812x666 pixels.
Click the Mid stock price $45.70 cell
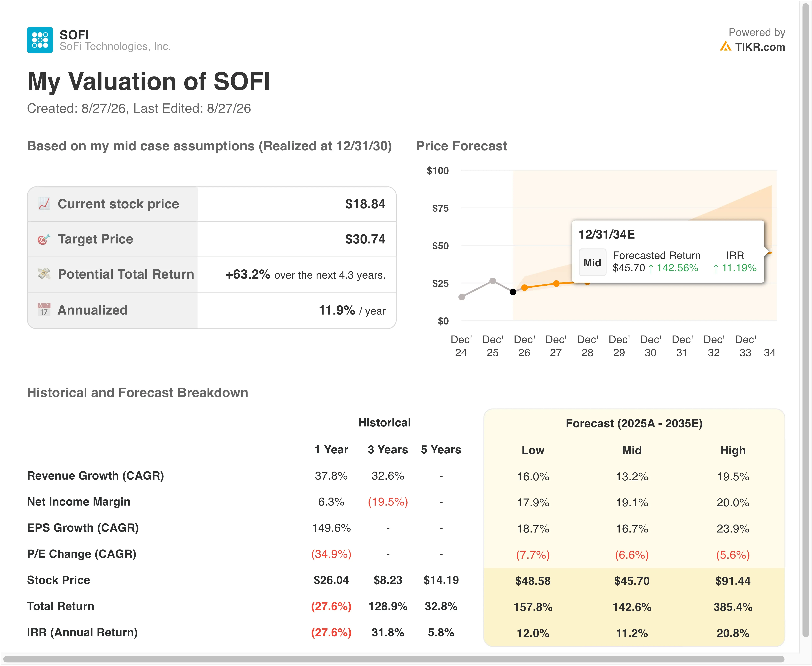point(632,581)
